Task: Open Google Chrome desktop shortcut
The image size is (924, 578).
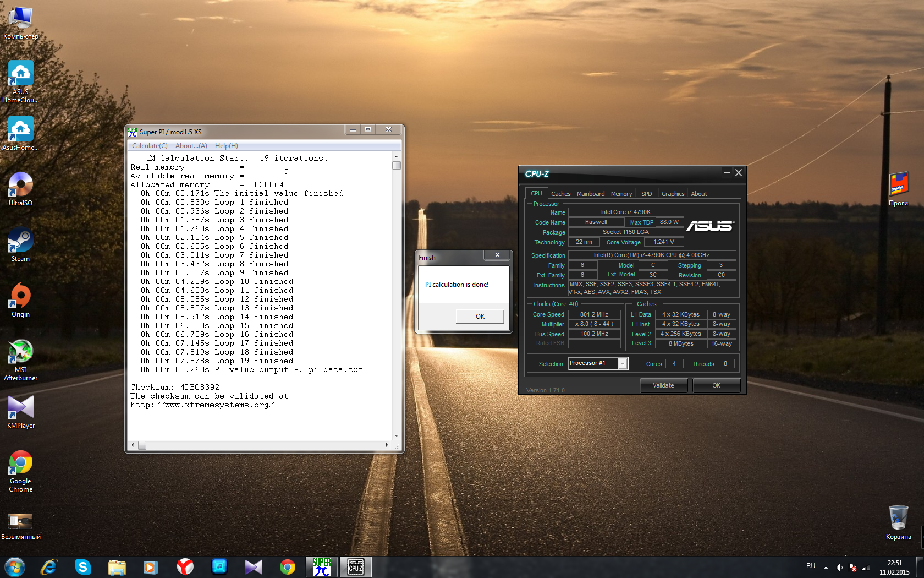Action: click(20, 464)
